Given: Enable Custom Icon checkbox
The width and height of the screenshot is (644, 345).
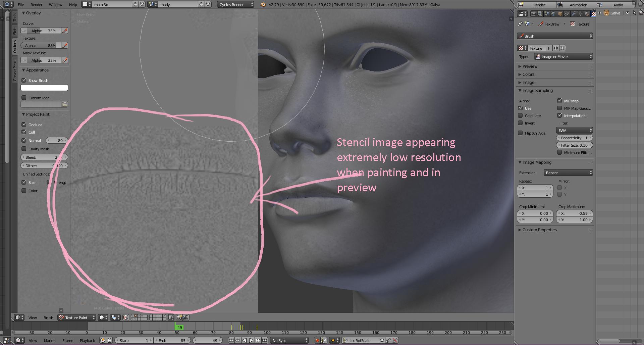Looking at the screenshot, I should point(24,98).
